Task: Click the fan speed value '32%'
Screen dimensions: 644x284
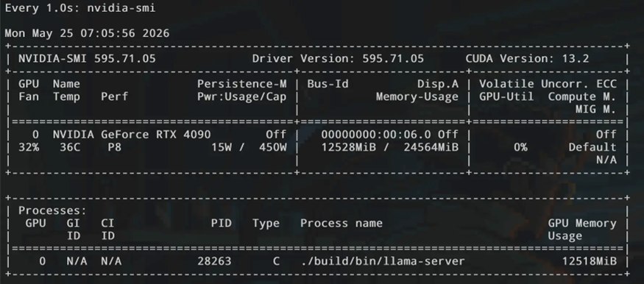Action: [x=29, y=147]
